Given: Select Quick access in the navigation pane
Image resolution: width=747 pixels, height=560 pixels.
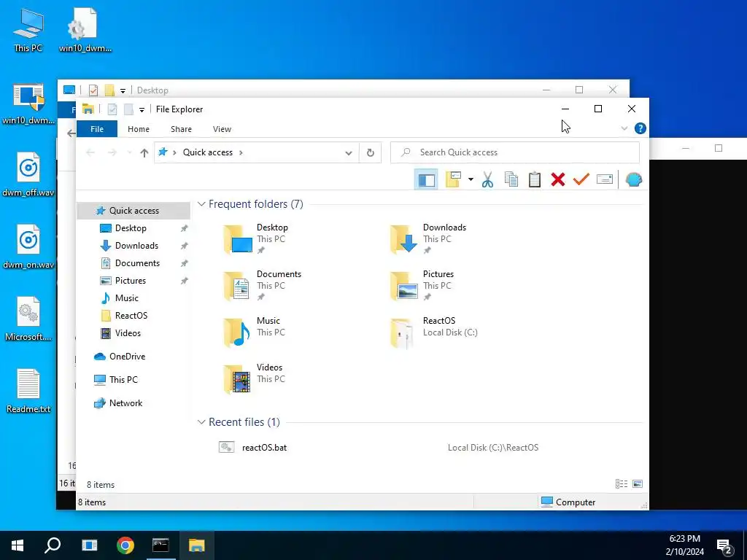Looking at the screenshot, I should (134, 211).
